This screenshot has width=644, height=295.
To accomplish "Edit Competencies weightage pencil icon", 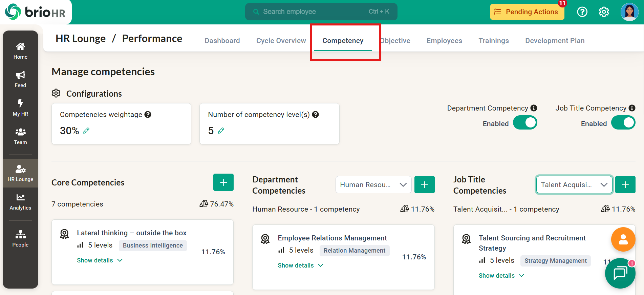I will click(86, 131).
